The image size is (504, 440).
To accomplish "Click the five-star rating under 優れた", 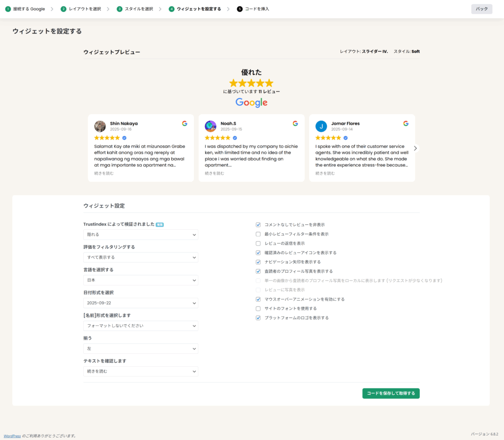I will [251, 83].
